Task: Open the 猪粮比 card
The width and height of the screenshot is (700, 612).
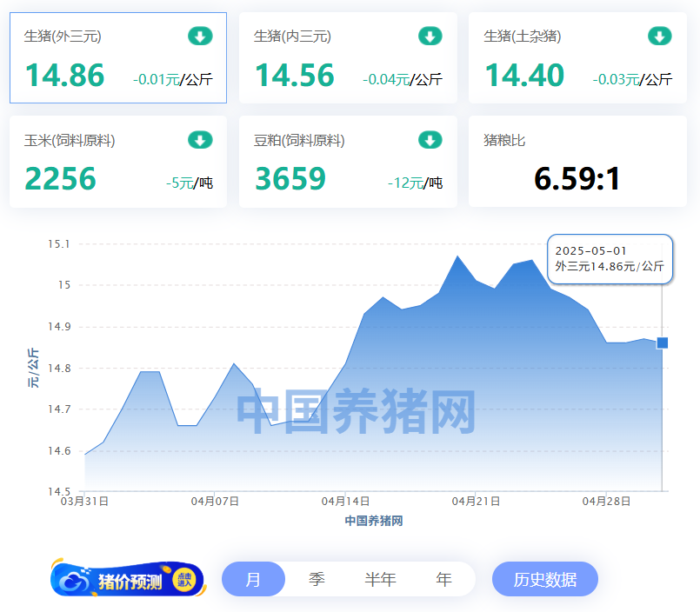Action: tap(577, 162)
